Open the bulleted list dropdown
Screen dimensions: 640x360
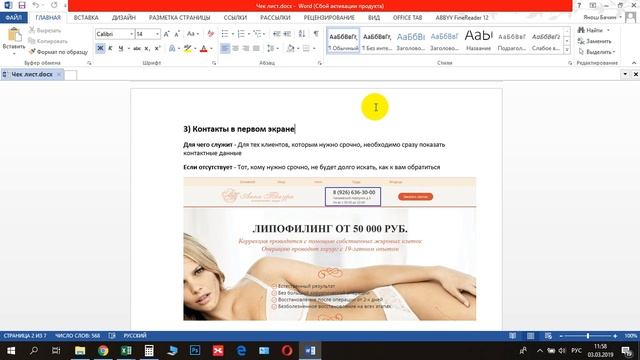pos(233,34)
